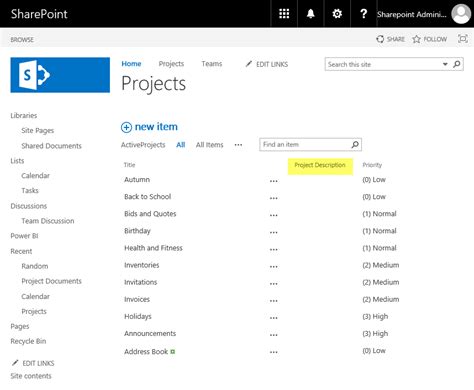Open the settings gear icon
The width and height of the screenshot is (474, 390).
pos(337,14)
